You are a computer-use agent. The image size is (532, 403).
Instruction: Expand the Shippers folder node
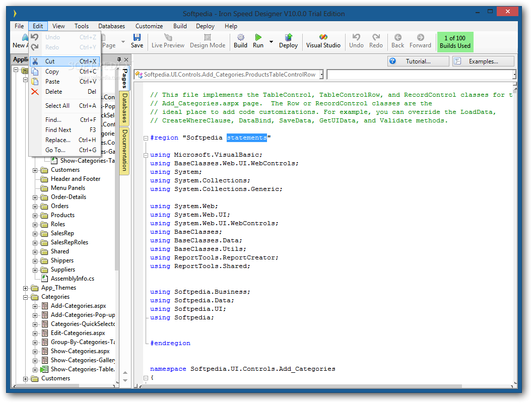pyautogui.click(x=35, y=261)
